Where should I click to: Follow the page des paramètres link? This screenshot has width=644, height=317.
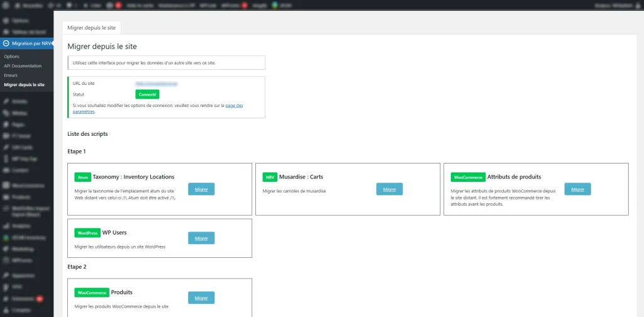[x=158, y=108]
